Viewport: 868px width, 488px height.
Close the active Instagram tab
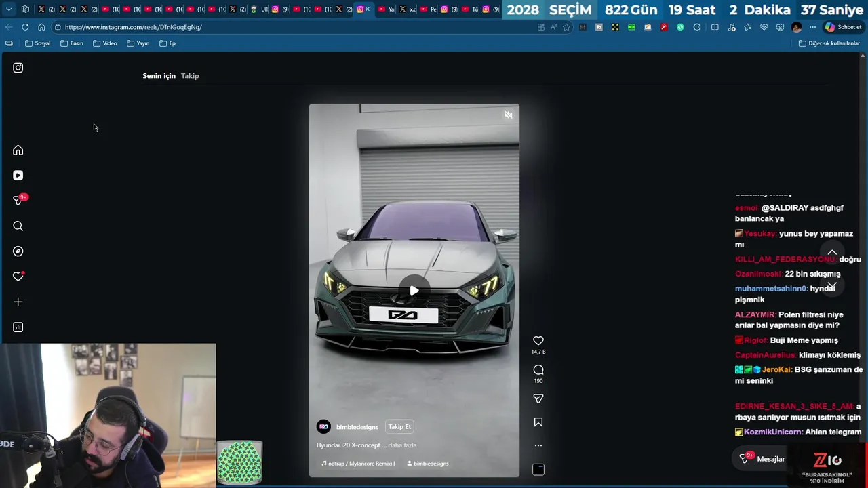368,9
